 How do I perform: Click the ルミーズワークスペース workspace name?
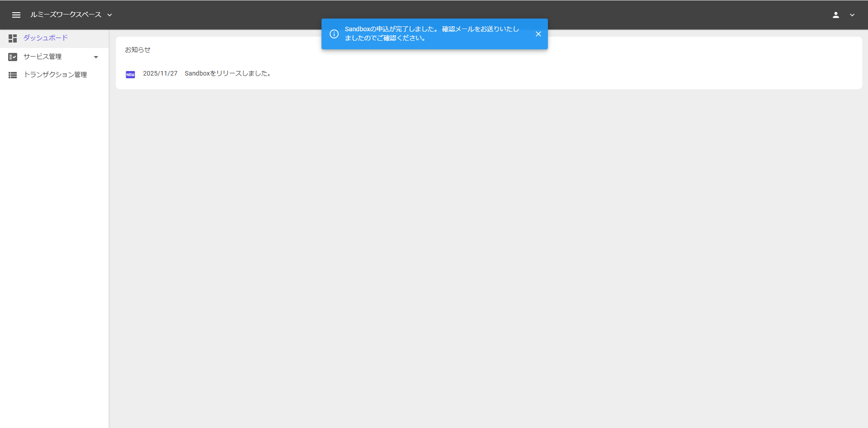[66, 15]
